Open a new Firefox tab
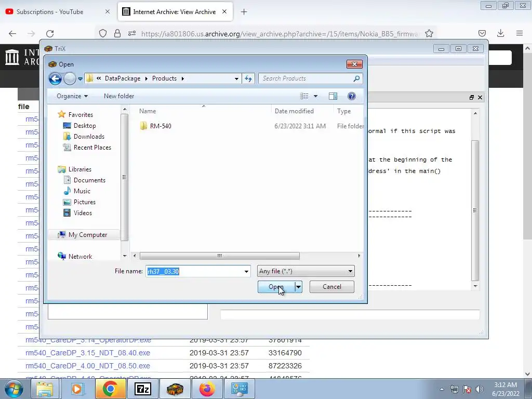 pos(244,12)
